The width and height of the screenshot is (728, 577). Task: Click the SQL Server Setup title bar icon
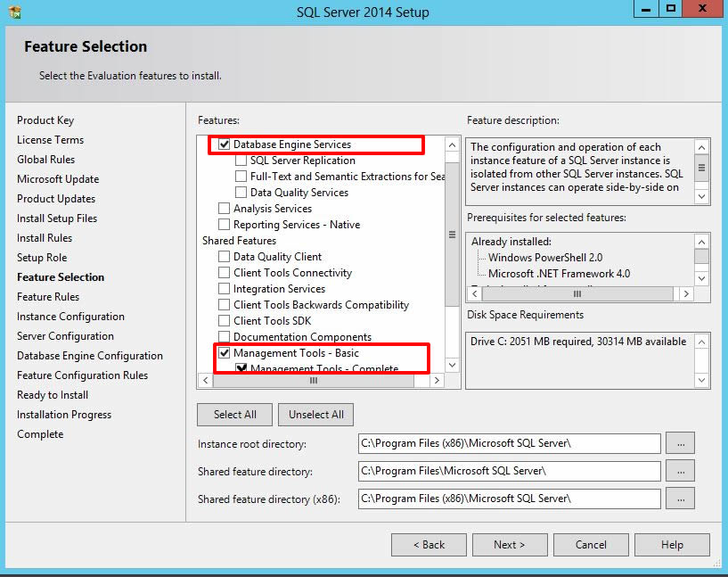14,12
